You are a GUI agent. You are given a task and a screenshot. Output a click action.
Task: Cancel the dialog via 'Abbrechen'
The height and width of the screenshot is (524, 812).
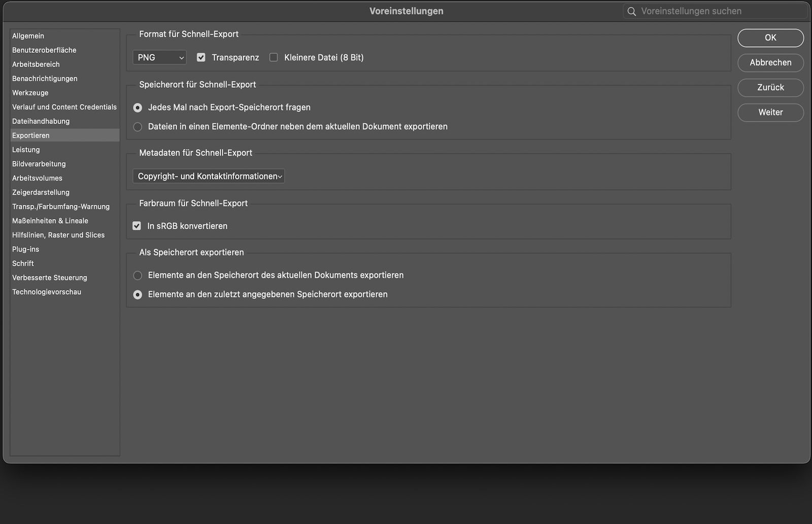point(770,63)
